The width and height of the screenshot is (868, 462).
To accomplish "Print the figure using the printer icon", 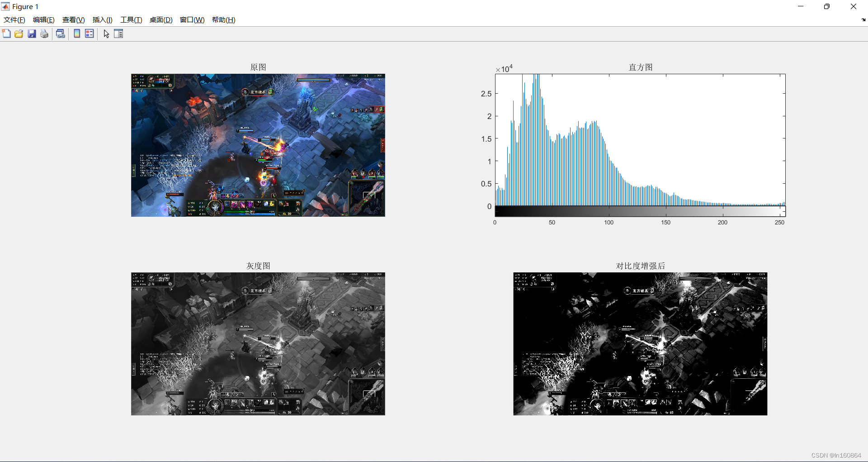I will [x=44, y=33].
